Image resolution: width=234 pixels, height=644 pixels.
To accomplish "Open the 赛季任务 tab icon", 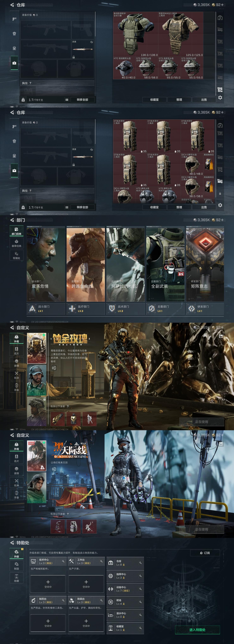I will 16,242.
